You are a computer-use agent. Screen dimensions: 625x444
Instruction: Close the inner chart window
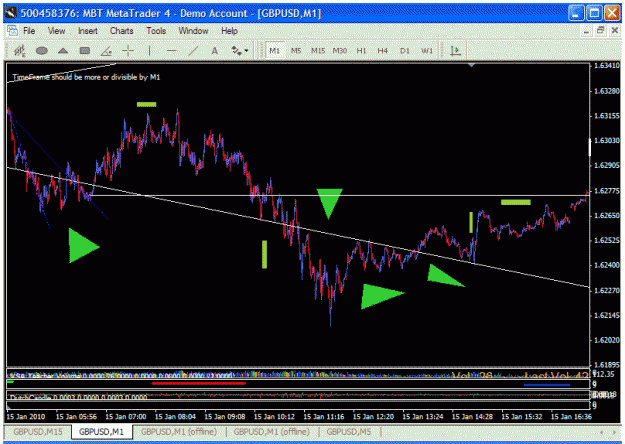[x=614, y=31]
